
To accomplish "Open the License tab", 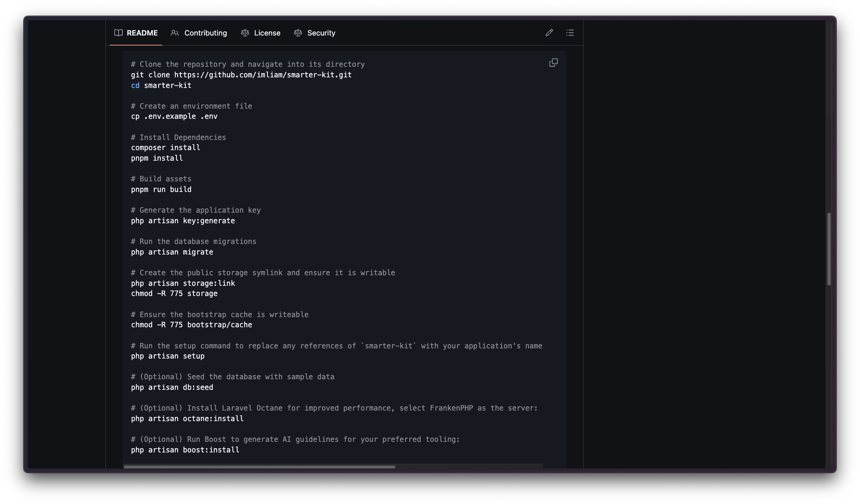I will (260, 33).
